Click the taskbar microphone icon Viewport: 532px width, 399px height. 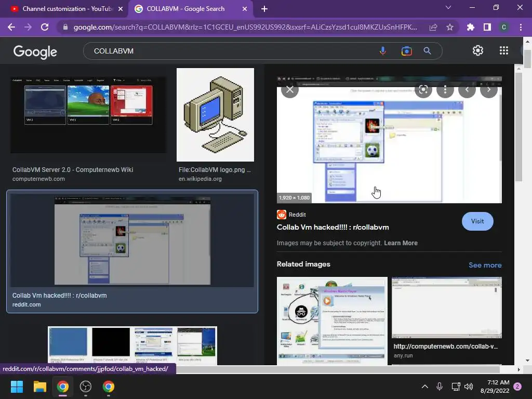[440, 387]
